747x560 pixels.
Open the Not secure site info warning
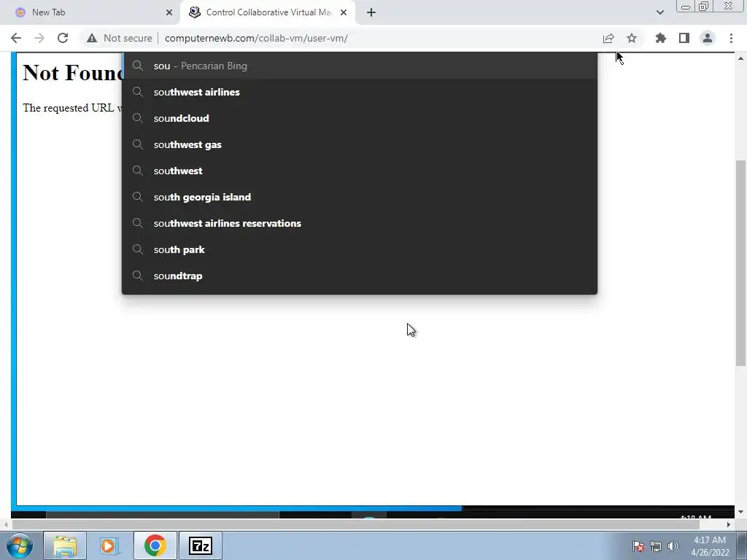[x=120, y=38]
